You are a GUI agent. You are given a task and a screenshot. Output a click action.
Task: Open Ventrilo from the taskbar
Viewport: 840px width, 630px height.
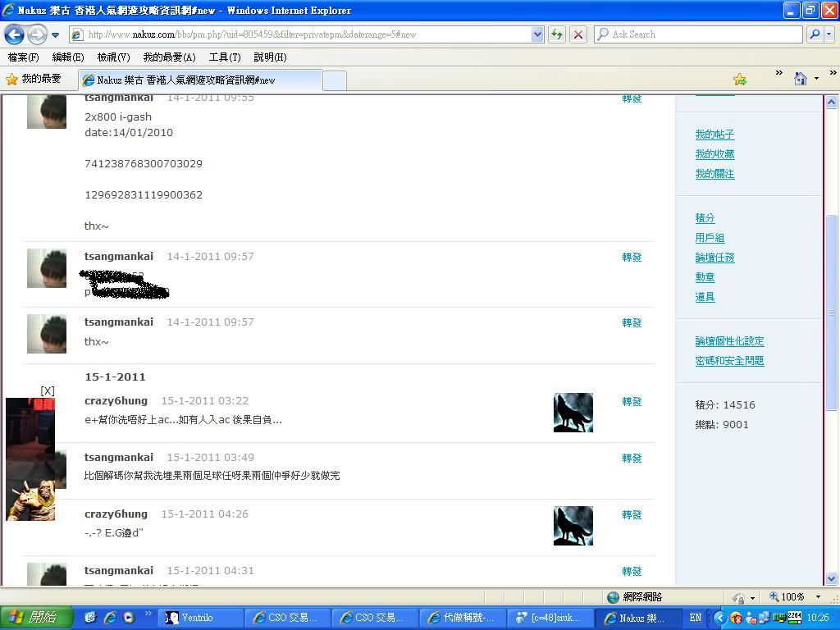click(x=201, y=618)
